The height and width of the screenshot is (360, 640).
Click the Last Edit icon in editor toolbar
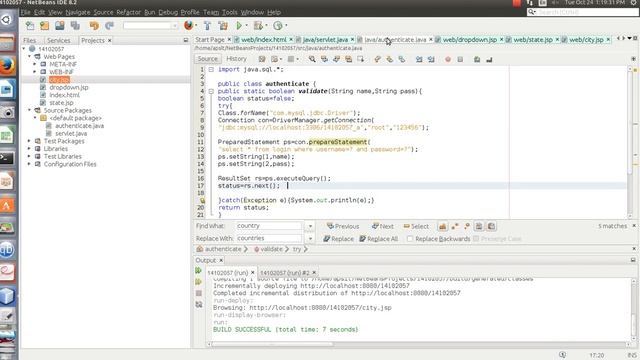click(262, 59)
